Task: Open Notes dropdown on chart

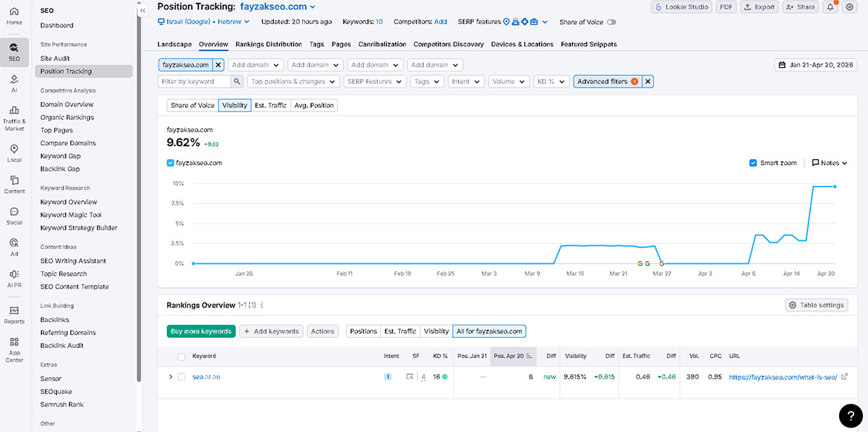Action: click(830, 163)
